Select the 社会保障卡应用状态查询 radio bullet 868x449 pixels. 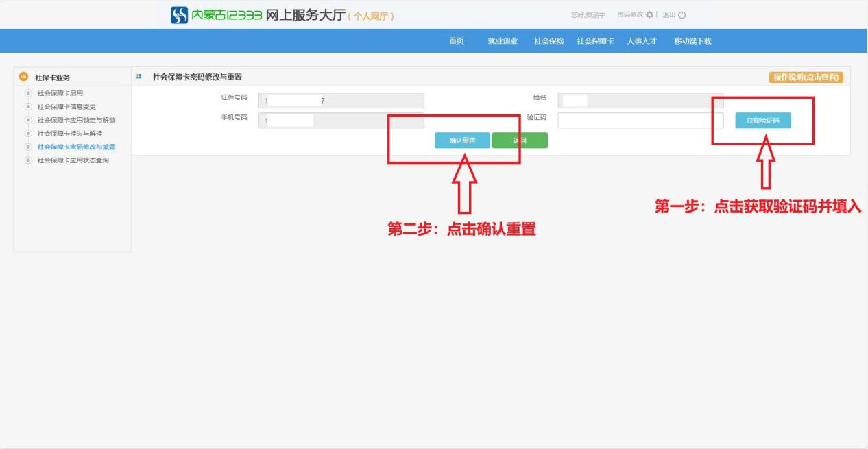coord(28,160)
